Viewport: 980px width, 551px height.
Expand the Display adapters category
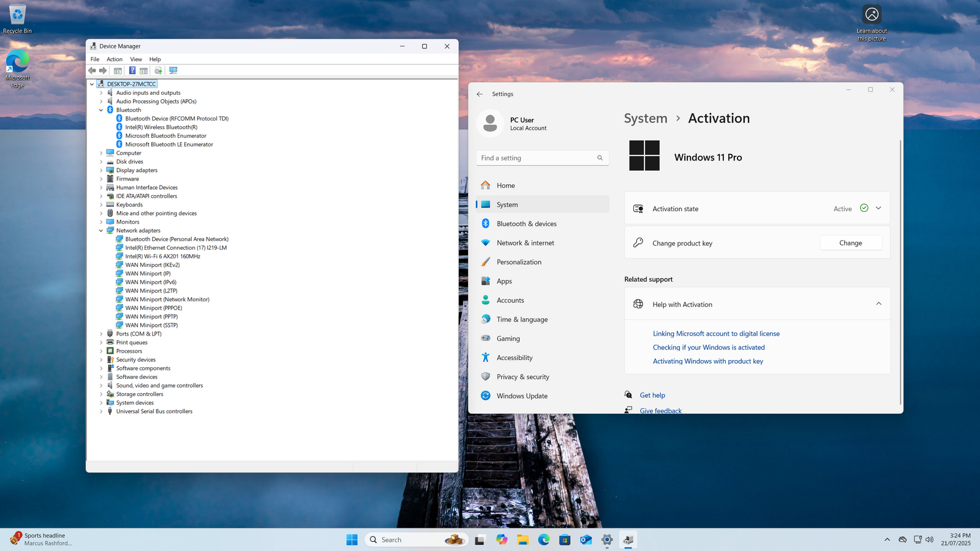pyautogui.click(x=101, y=170)
